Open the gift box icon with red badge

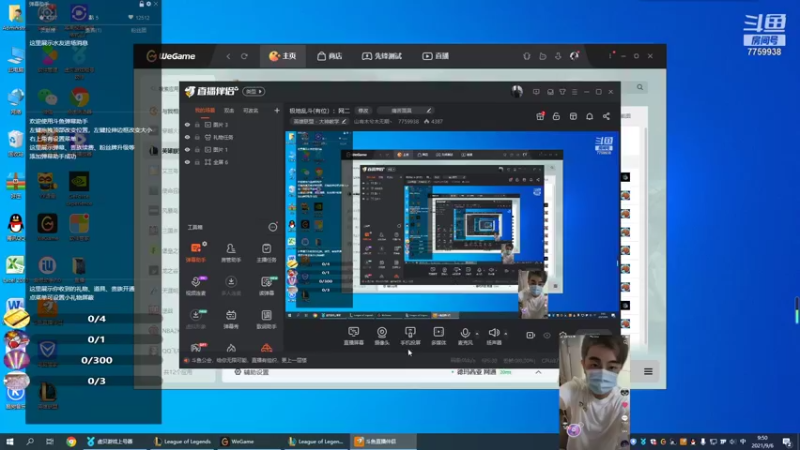pos(540,116)
